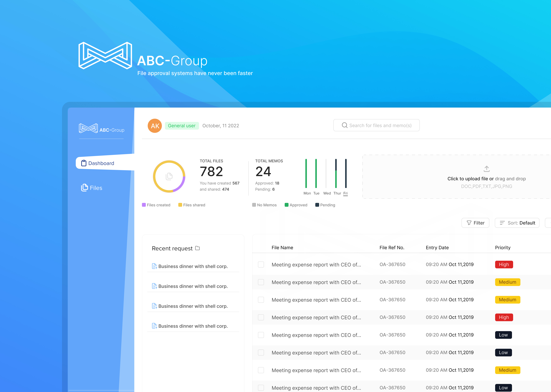Viewport: 551px width, 392px height.
Task: Click document icon of fourth Business dinner request
Action: coord(154,326)
